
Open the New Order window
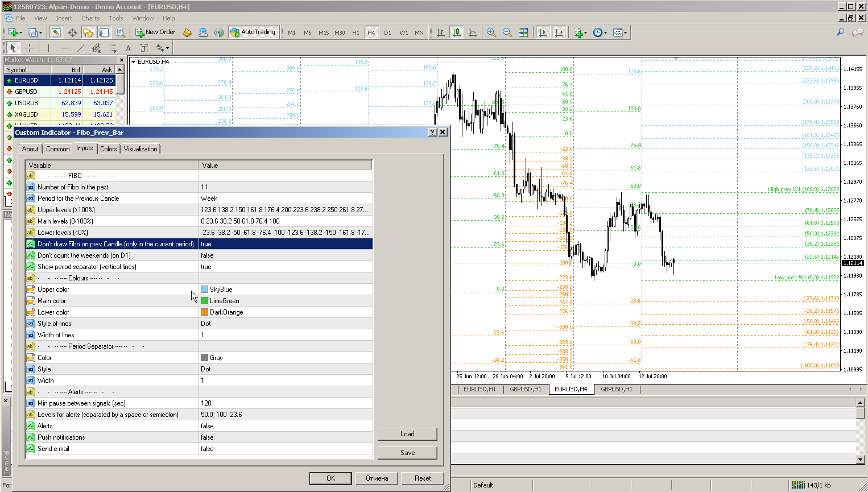[x=155, y=32]
